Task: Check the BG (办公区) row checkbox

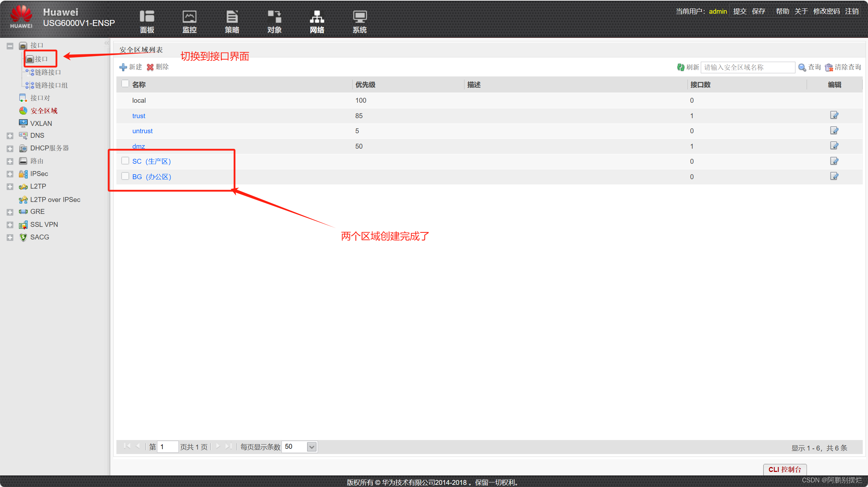Action: [125, 176]
